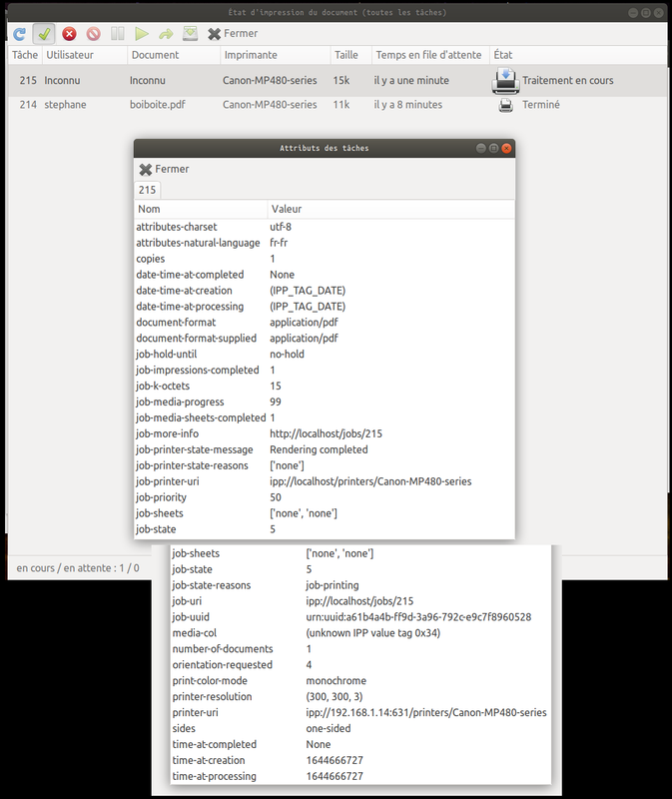Click the one-sided value
This screenshot has width=672, height=799.
(329, 729)
